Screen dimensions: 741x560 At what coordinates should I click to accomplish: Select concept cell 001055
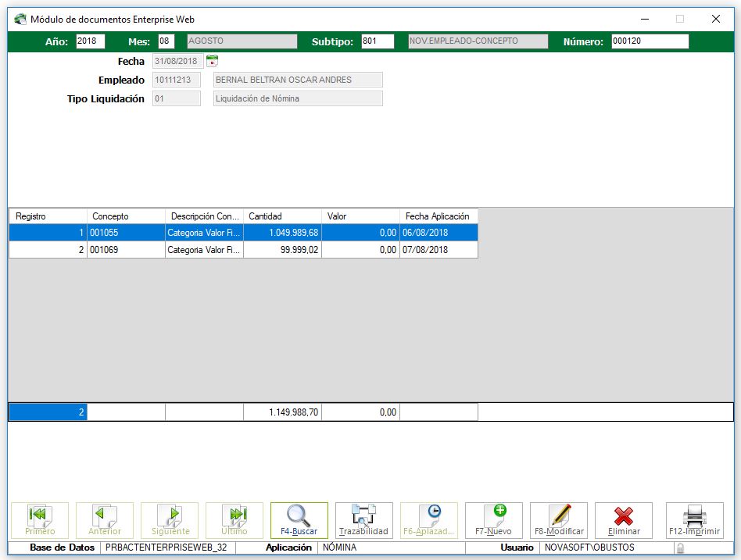126,233
